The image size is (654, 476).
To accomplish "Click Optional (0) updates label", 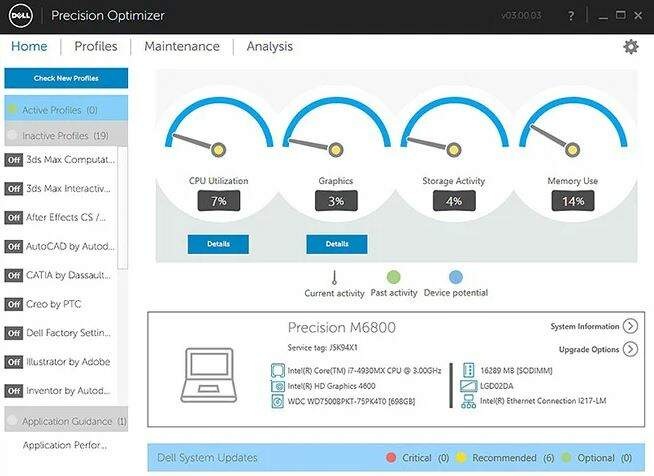I will (x=604, y=458).
